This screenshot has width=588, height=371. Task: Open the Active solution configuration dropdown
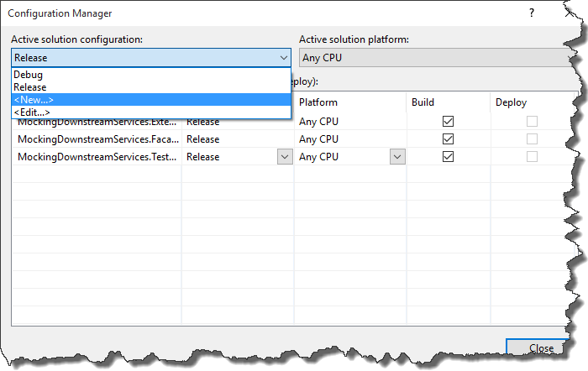pos(151,58)
